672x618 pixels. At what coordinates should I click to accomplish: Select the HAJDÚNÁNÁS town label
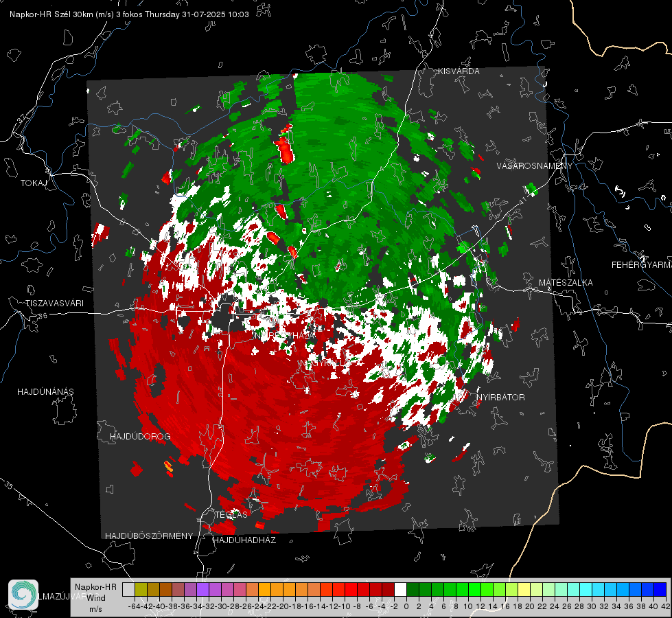45,392
